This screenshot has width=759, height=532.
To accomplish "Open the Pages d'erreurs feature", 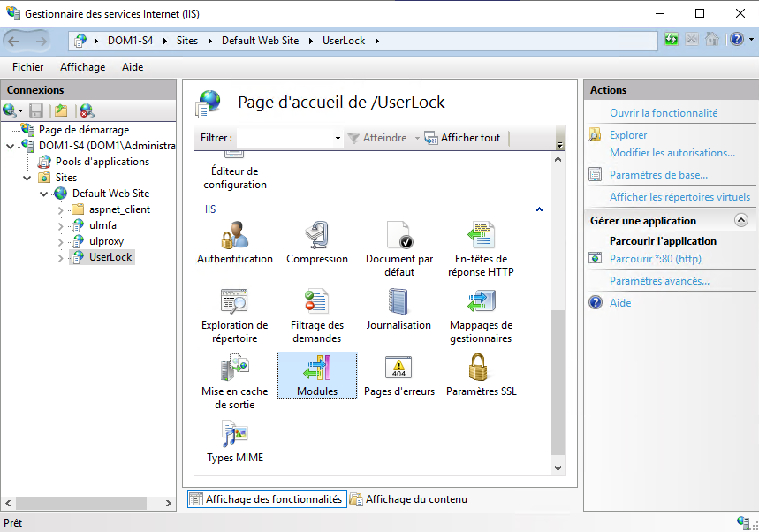I will [x=399, y=369].
